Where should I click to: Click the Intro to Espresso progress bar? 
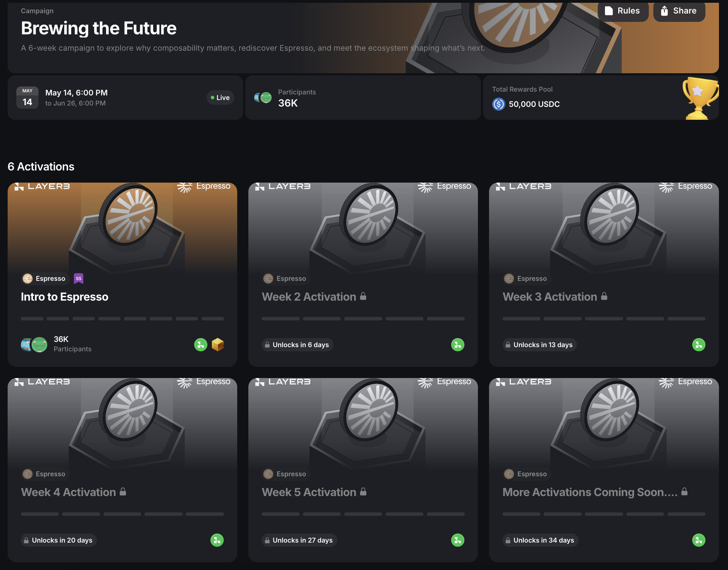(x=122, y=319)
